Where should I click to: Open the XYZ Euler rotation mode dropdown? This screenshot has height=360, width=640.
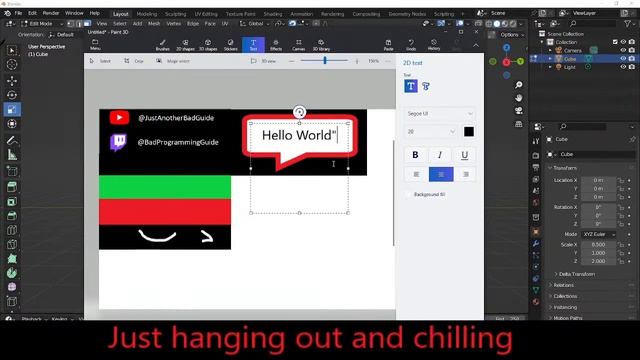[x=599, y=234]
